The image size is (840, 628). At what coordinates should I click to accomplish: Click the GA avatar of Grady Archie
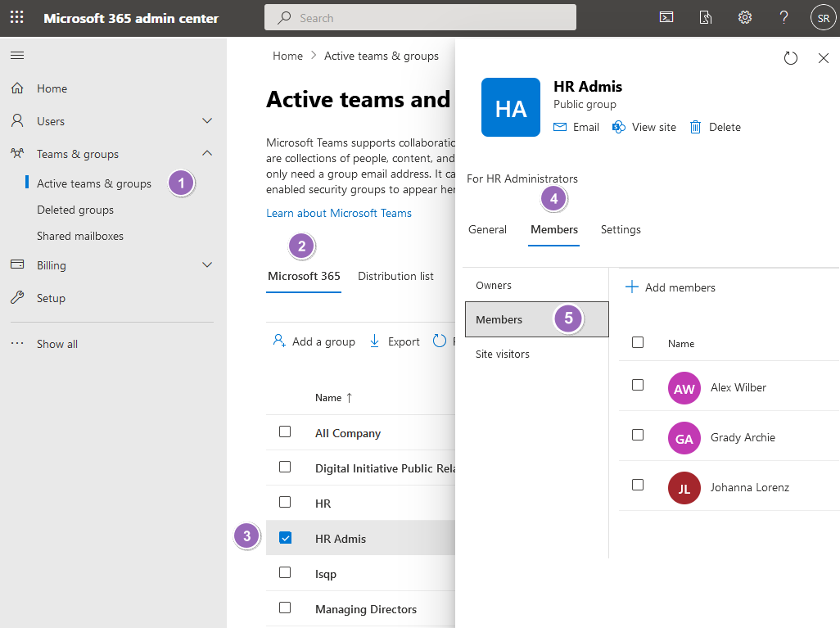(x=684, y=438)
